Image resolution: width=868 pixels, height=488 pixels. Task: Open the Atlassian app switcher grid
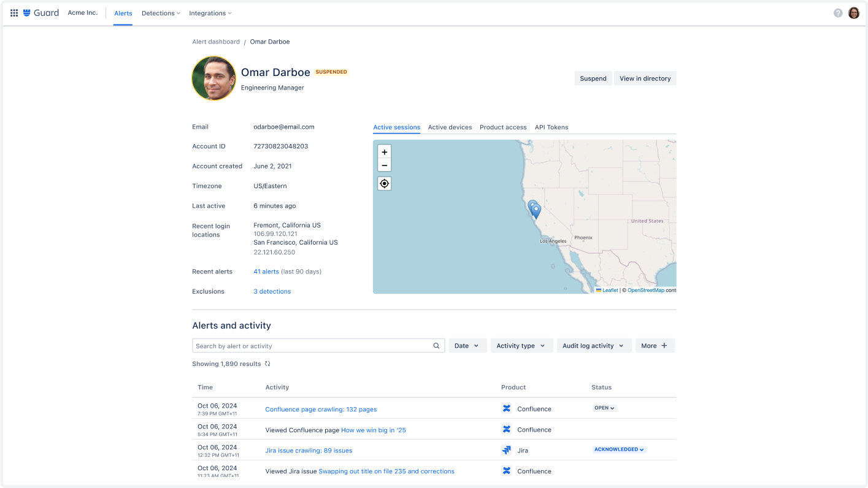click(x=13, y=13)
